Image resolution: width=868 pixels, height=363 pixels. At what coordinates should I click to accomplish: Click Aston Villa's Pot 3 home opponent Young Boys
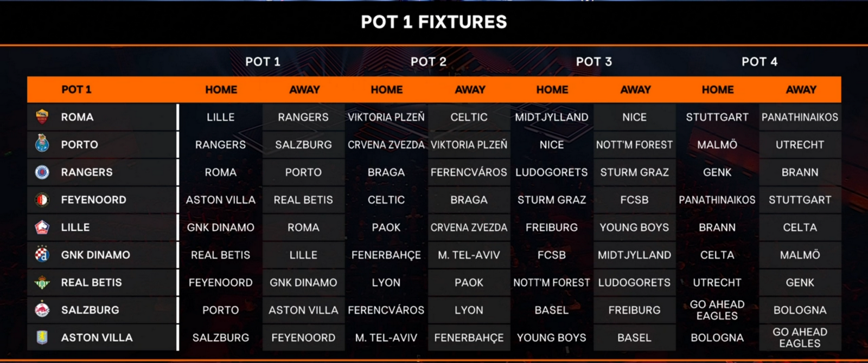551,338
